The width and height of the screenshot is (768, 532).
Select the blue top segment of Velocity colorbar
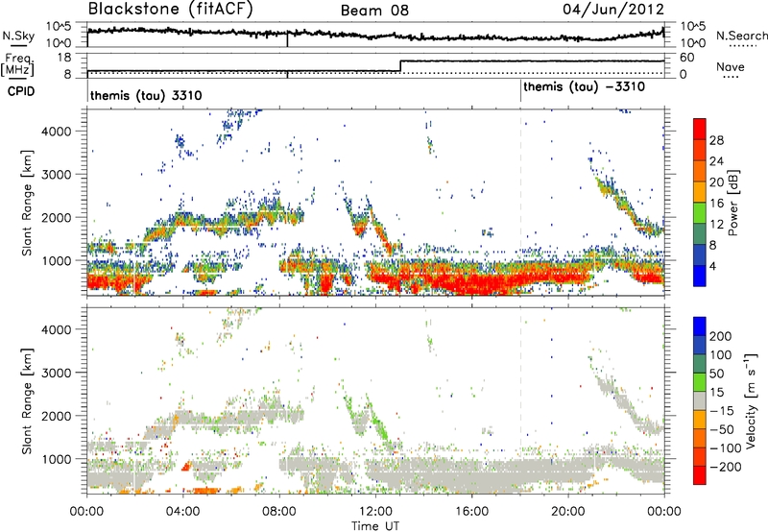(700, 326)
